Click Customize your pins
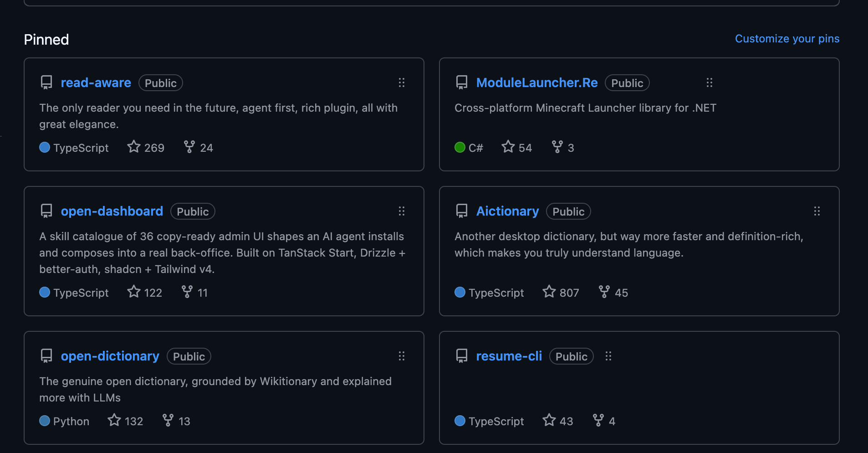The height and width of the screenshot is (453, 868). click(787, 39)
